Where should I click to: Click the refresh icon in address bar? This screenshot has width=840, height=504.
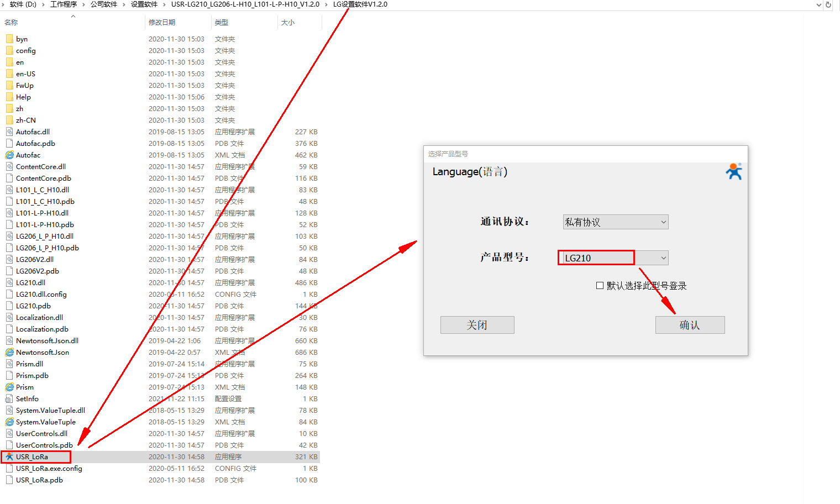click(828, 4)
